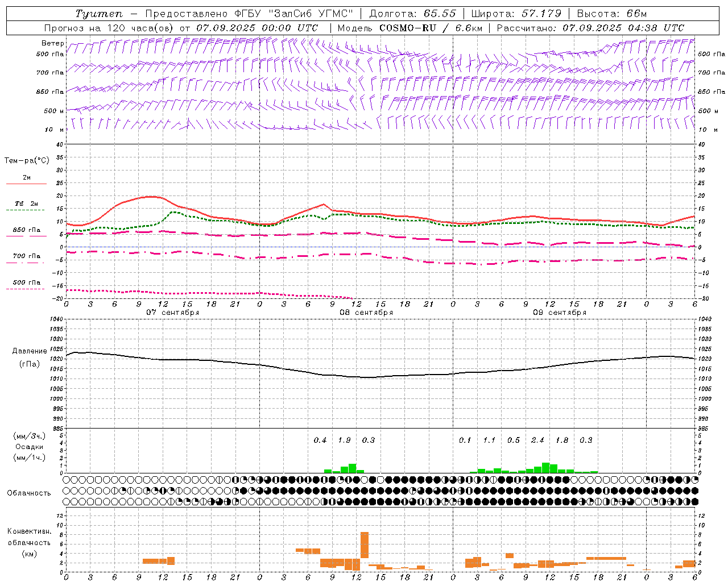Select the "(км)" unit under convective cloudiness
Image resolution: width=728 pixels, height=582 pixels.
click(x=29, y=554)
